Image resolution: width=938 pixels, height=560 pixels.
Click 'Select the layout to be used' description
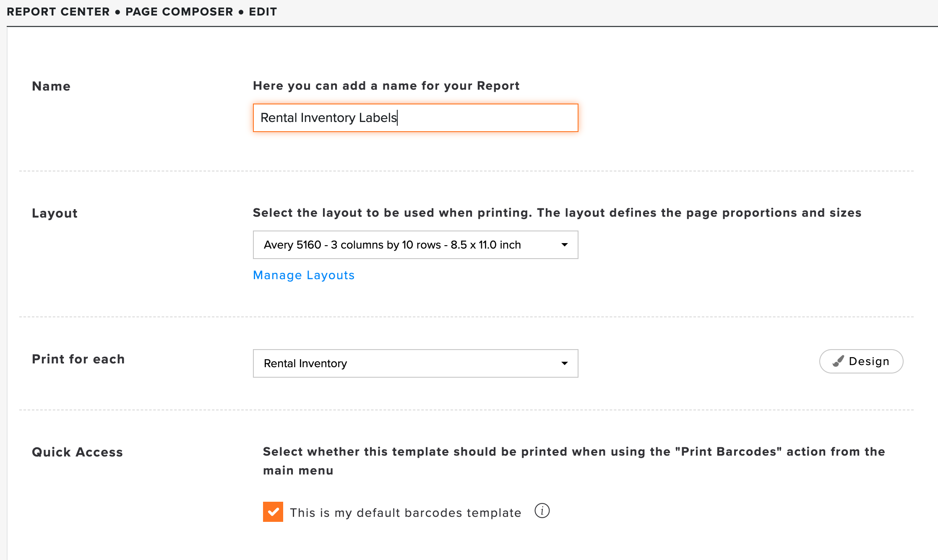(x=557, y=213)
